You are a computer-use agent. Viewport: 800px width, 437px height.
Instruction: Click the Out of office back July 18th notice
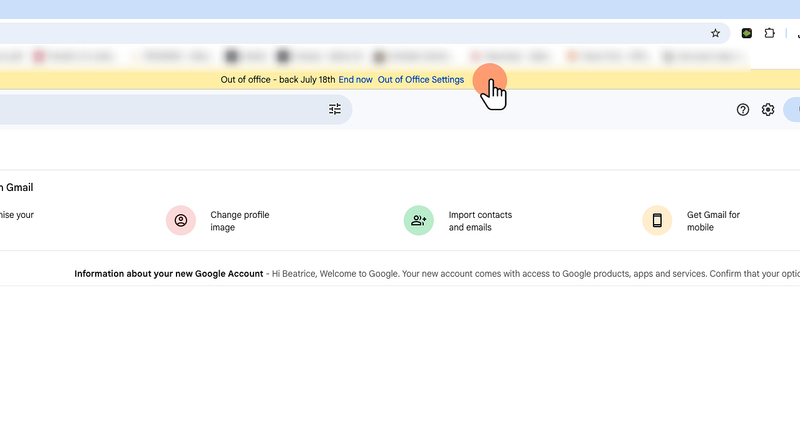[278, 80]
